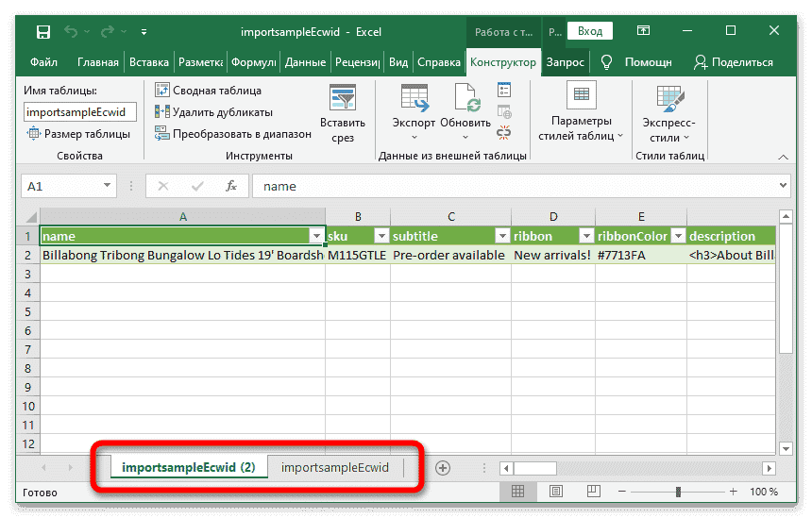
Task: Open the ribbonColor column filter dropdown
Action: [674, 236]
